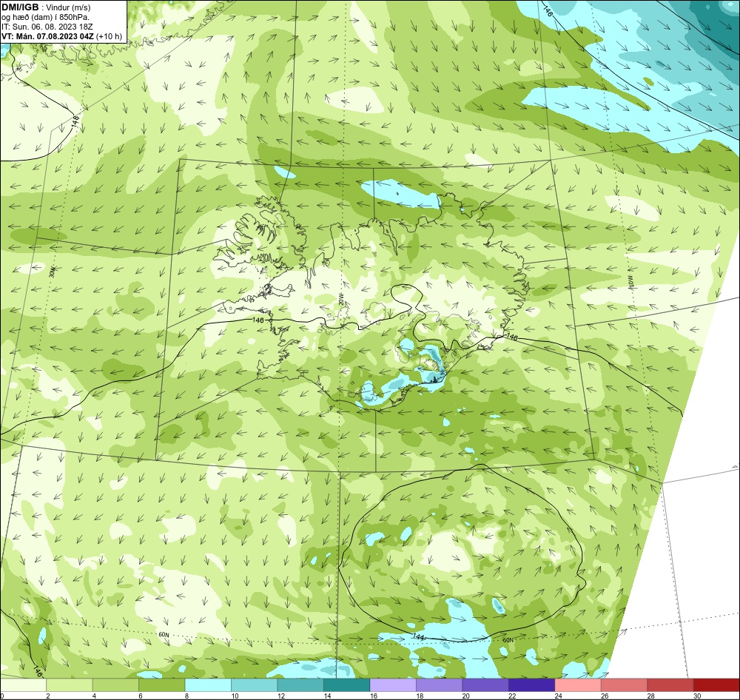Select the pale cyan 8–10 m/s legend swatch
This screenshot has height=700, width=740.
point(209,685)
